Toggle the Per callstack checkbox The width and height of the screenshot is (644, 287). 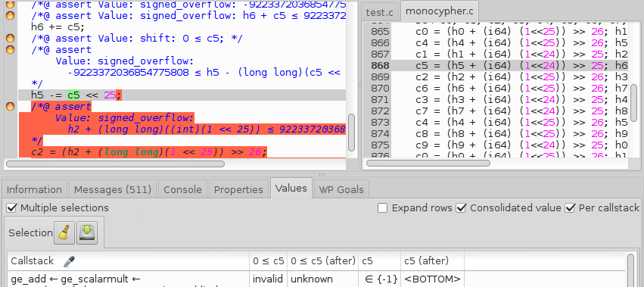pyautogui.click(x=570, y=208)
